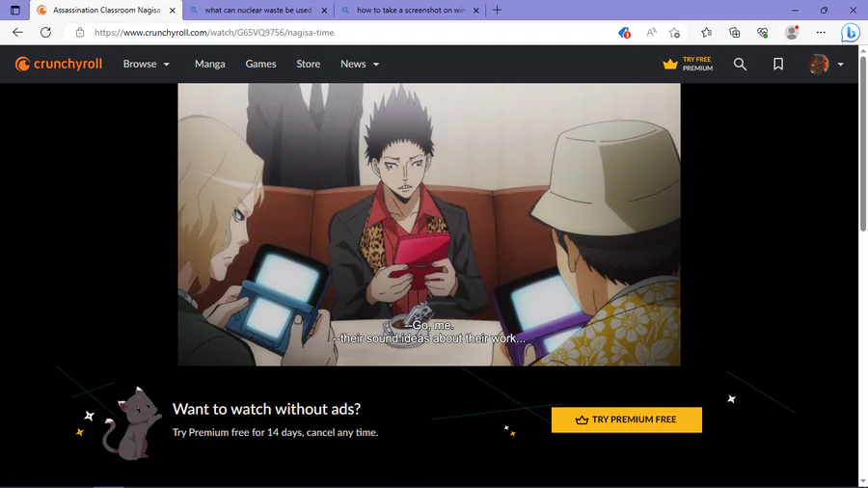Open the Favorites list icon
Image resolution: width=868 pixels, height=488 pixels.
click(706, 33)
